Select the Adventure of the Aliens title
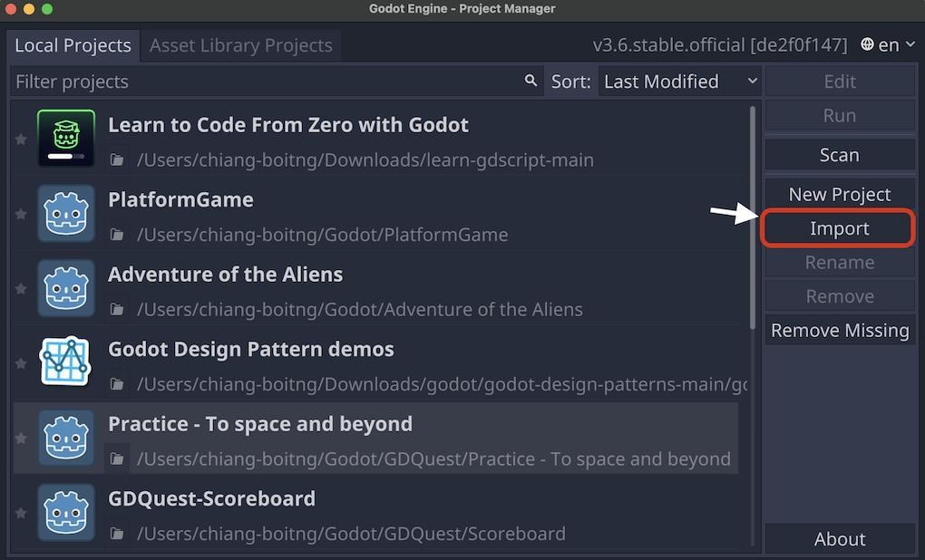Image resolution: width=925 pixels, height=560 pixels. click(225, 275)
